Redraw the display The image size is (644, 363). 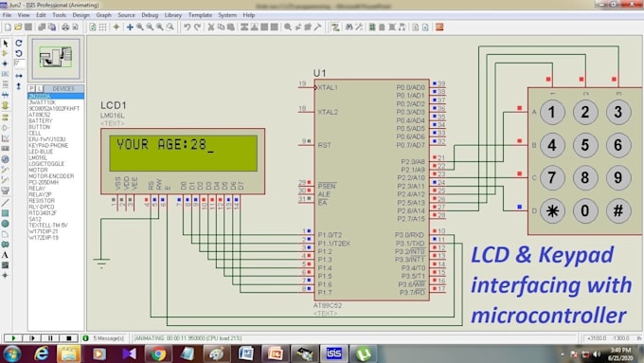pyautogui.click(x=93, y=27)
